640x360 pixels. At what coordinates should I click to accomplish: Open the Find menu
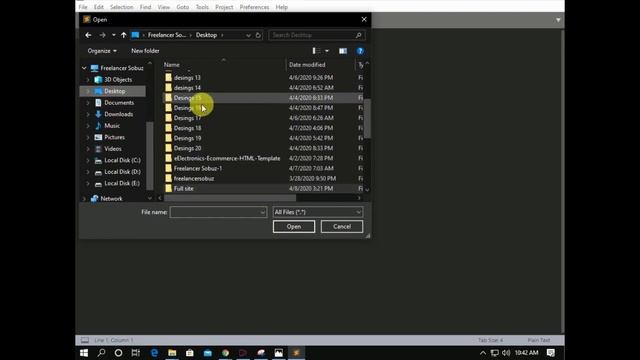click(145, 7)
